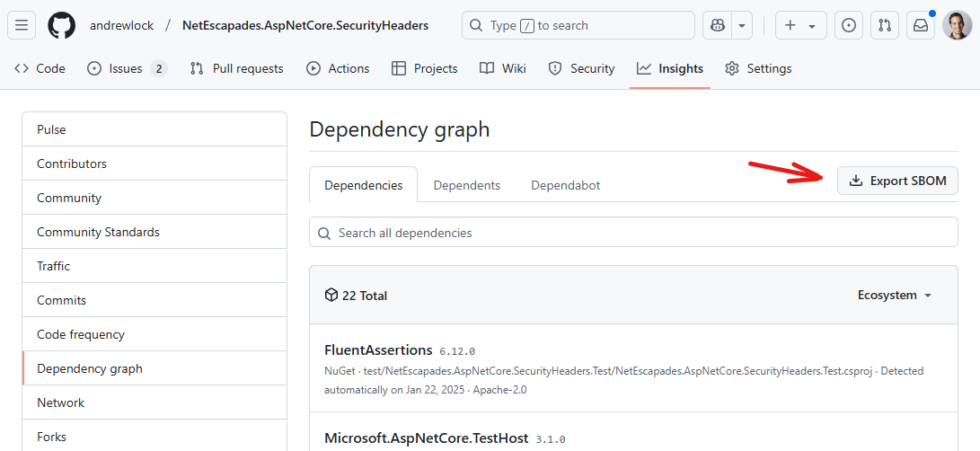Switch to the Wiki tab
This screenshot has height=451, width=980.
[503, 69]
